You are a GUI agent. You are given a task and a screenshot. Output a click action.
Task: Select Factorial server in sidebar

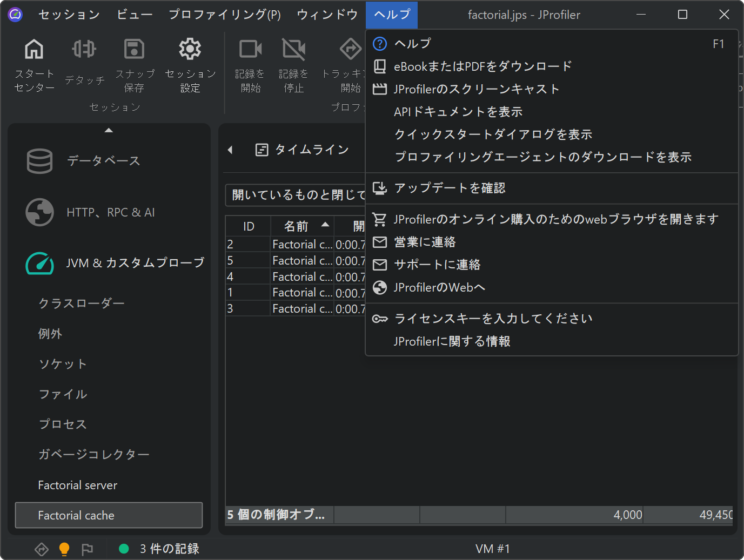78,485
